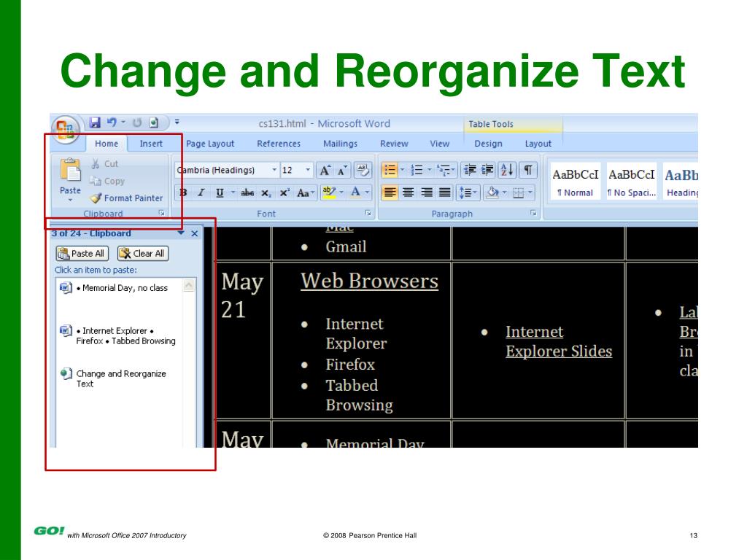747x560 pixels.
Task: Apply paragraph shading color
Action: point(492,192)
